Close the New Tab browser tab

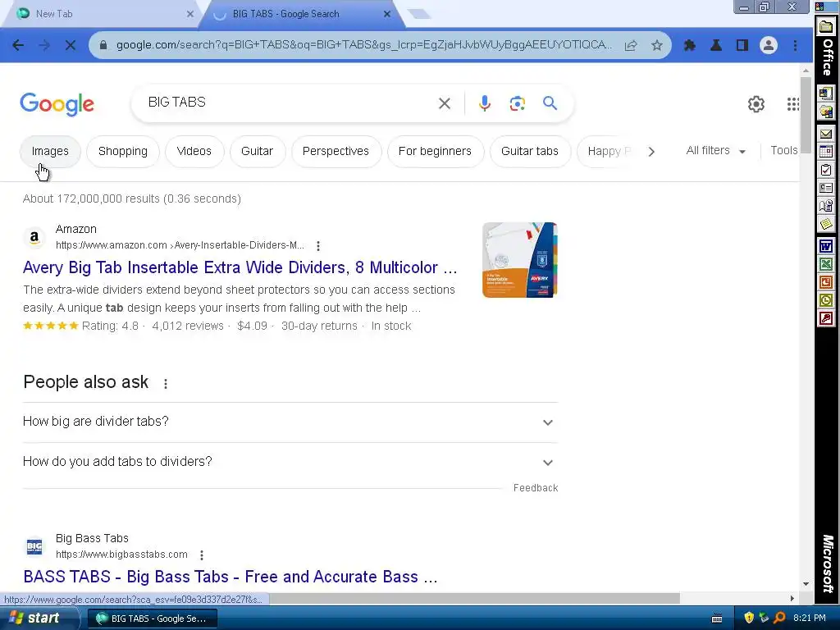pyautogui.click(x=190, y=14)
